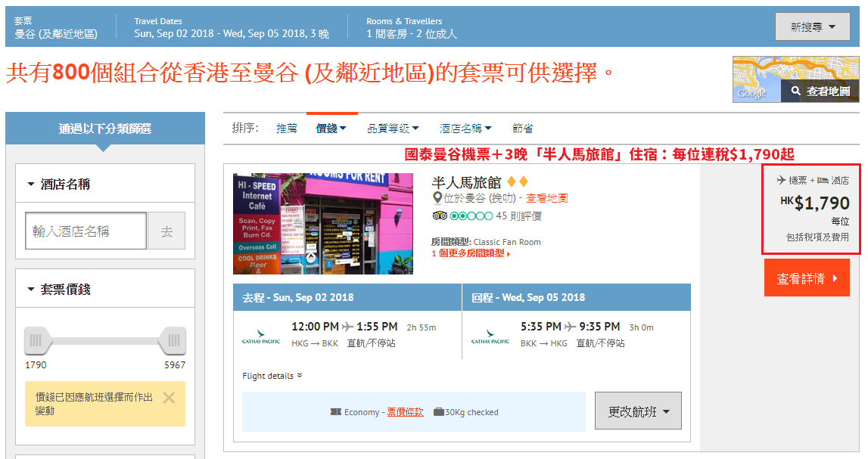The image size is (868, 459).
Task: Sort by 品質等級 dropdown
Action: click(393, 129)
